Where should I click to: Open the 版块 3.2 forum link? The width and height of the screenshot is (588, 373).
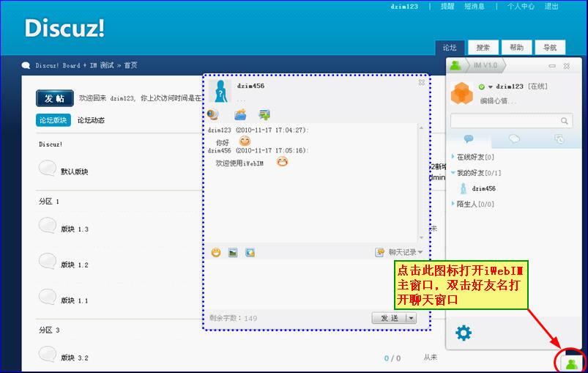click(x=75, y=358)
